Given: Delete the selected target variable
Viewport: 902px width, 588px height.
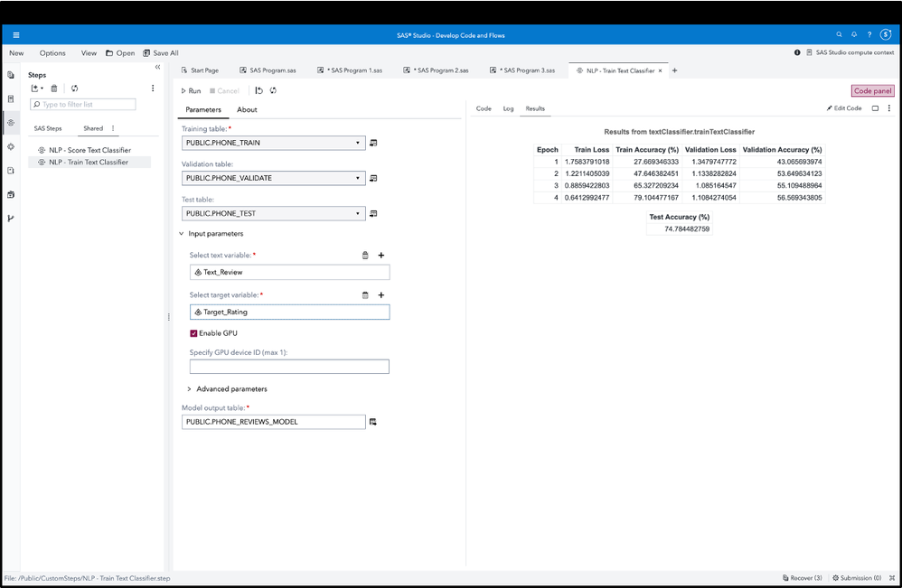Looking at the screenshot, I should tap(365, 294).
